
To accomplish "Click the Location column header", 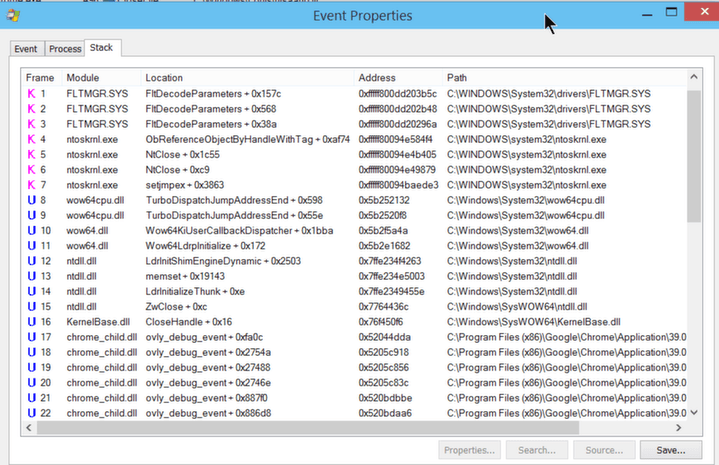I will (x=164, y=78).
